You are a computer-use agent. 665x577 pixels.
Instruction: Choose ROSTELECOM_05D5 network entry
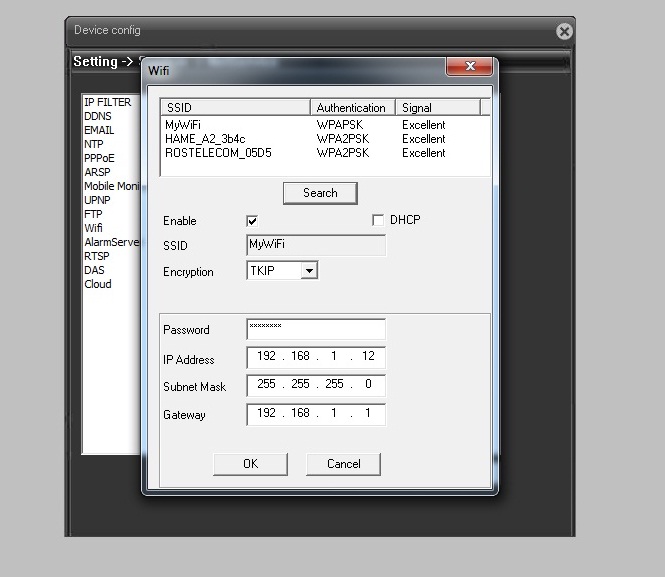tap(217, 153)
